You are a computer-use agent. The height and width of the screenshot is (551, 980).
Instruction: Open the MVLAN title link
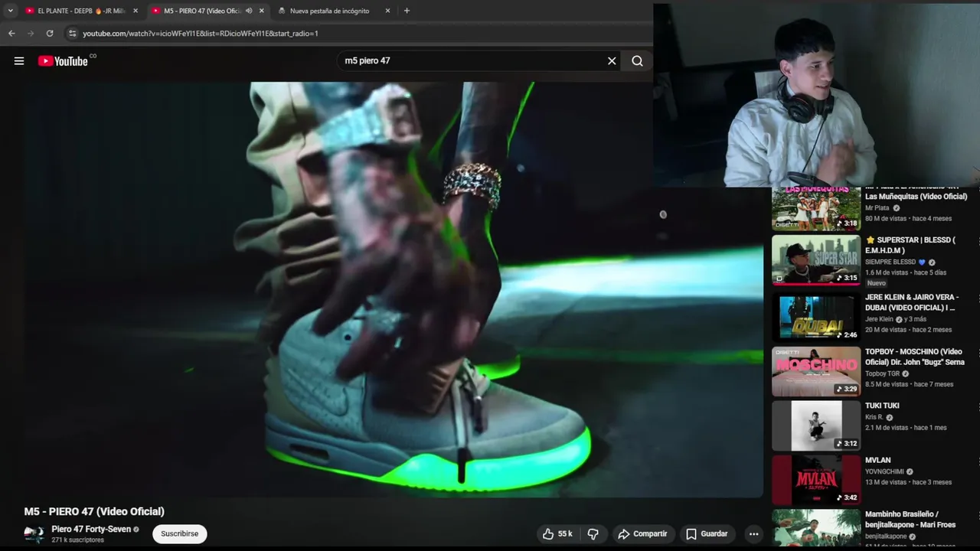click(877, 461)
